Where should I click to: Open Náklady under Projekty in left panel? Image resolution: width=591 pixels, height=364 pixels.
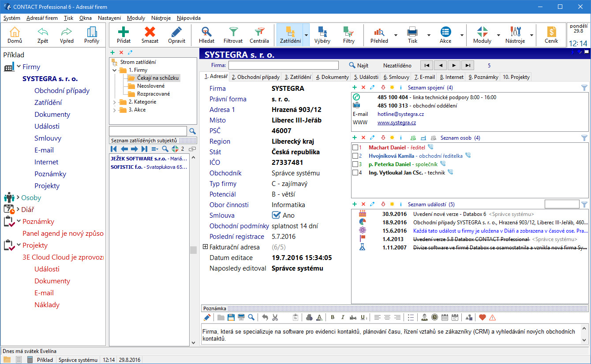click(x=47, y=305)
